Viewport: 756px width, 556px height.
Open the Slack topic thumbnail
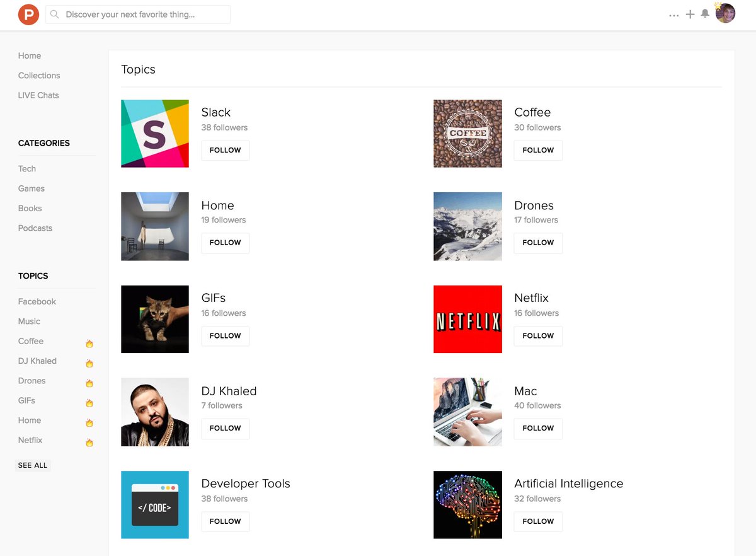point(155,134)
